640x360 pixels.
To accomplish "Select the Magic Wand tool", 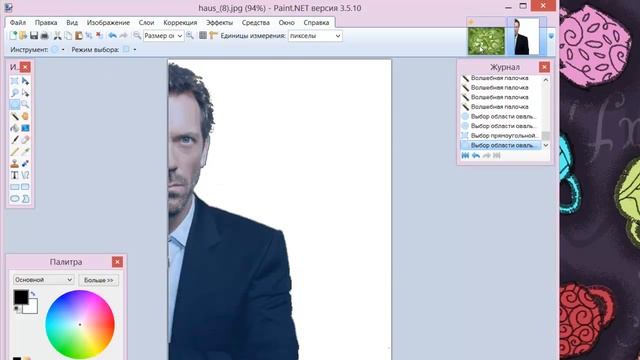I will 15,116.
